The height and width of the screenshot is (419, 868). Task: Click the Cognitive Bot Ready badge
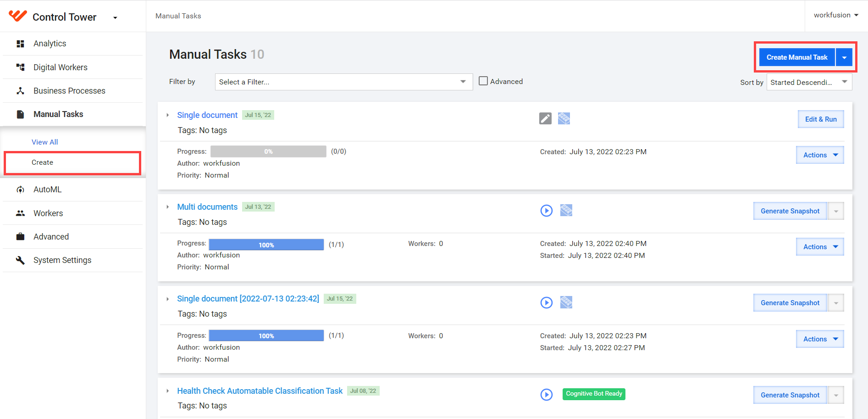pyautogui.click(x=594, y=394)
